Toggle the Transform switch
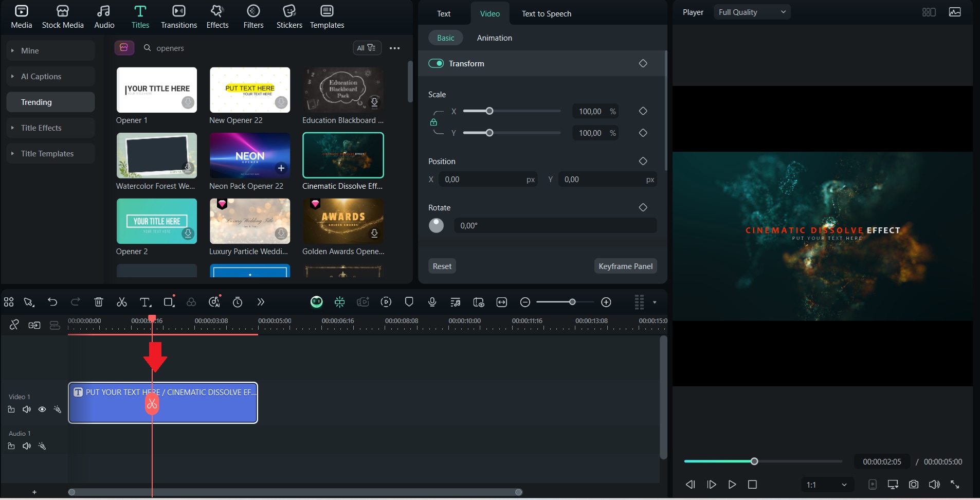Screen dimensions: 980x500 coord(436,63)
